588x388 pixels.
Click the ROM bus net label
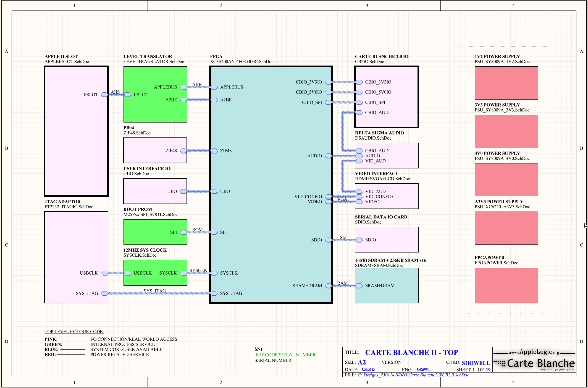pyautogui.click(x=197, y=230)
